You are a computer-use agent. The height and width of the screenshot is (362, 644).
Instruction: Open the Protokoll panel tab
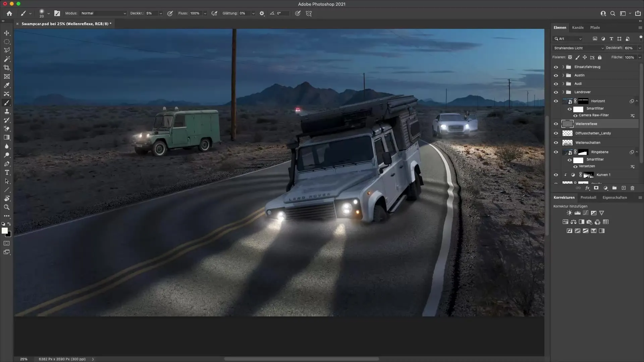[x=589, y=197]
